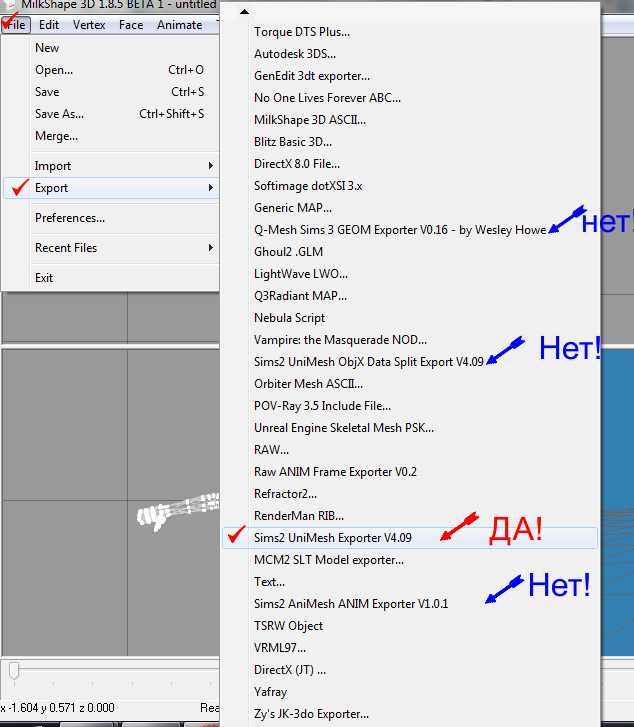Choose Sims2 UniMesh Exporter V4.09
The width and height of the screenshot is (634, 727).
[x=410, y=538]
